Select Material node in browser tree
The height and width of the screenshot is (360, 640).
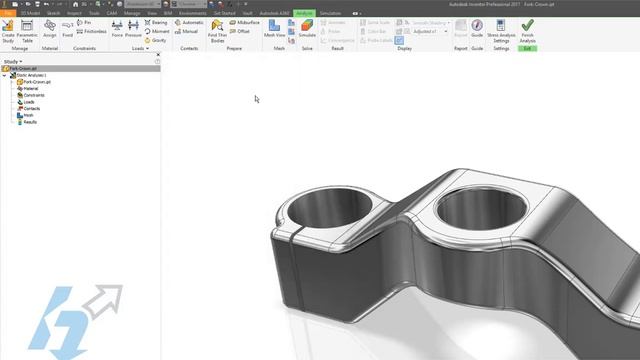click(28, 89)
